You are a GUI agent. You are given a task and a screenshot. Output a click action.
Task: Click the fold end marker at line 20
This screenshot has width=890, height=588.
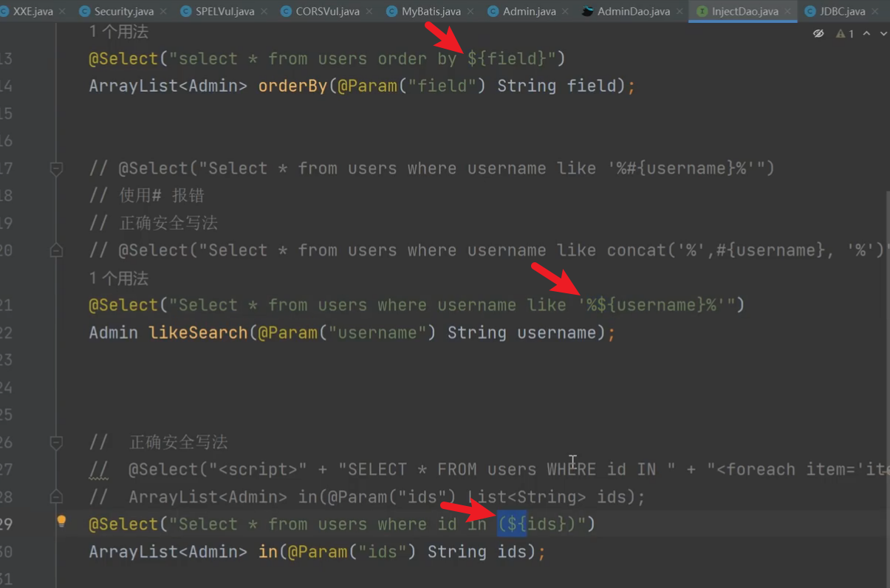pos(56,251)
